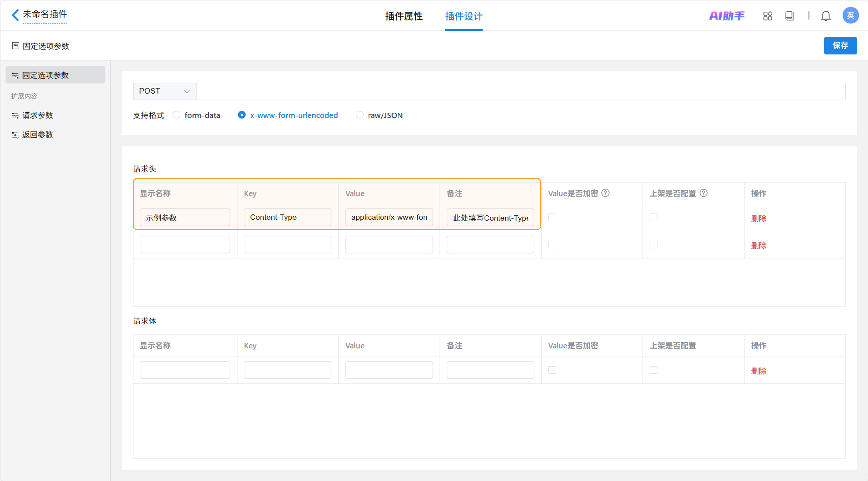Expand the POST method dropdown

point(165,91)
